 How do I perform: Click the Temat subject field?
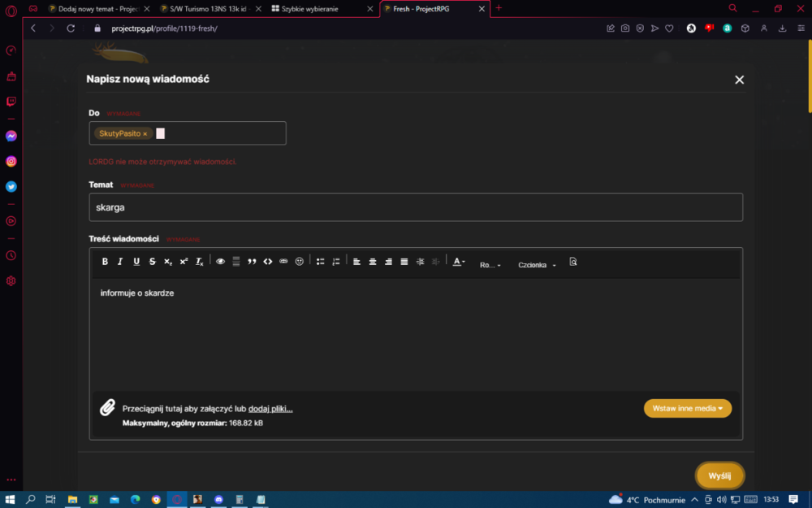[x=416, y=207]
